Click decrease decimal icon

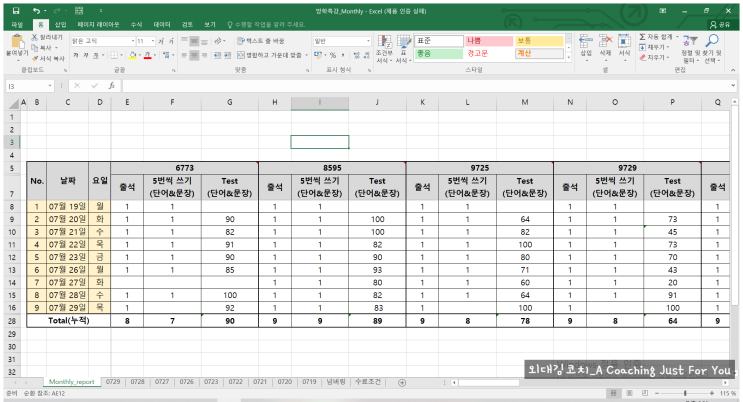pyautogui.click(x=366, y=55)
